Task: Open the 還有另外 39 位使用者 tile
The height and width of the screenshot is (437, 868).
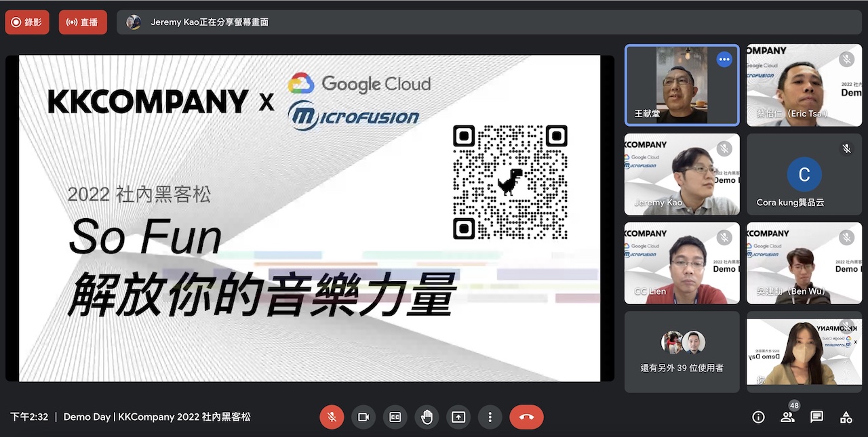Action: [682, 352]
